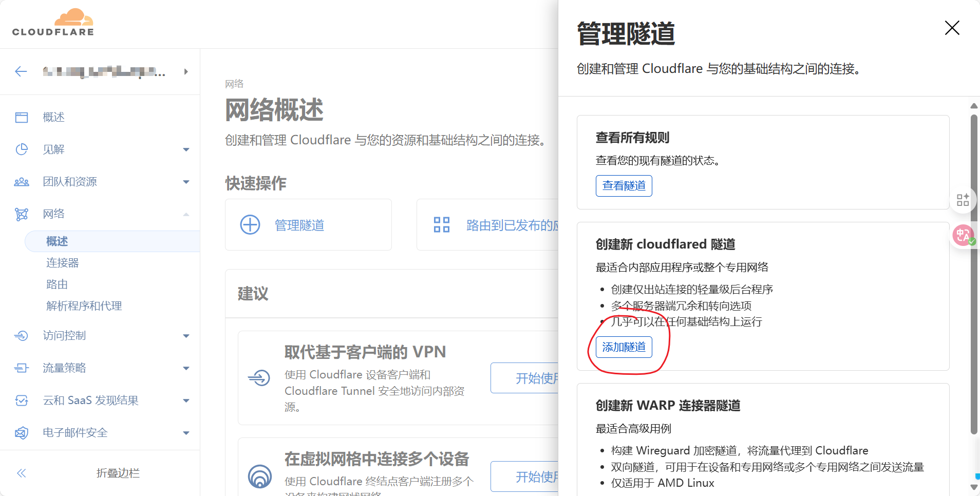Open the 路由 submenu item

click(x=57, y=284)
